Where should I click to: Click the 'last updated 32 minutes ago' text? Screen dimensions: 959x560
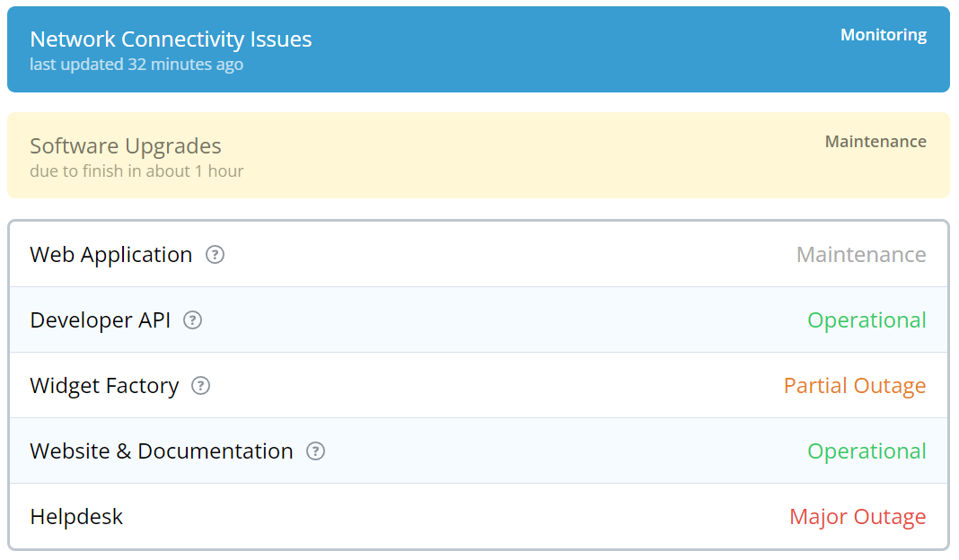(136, 64)
